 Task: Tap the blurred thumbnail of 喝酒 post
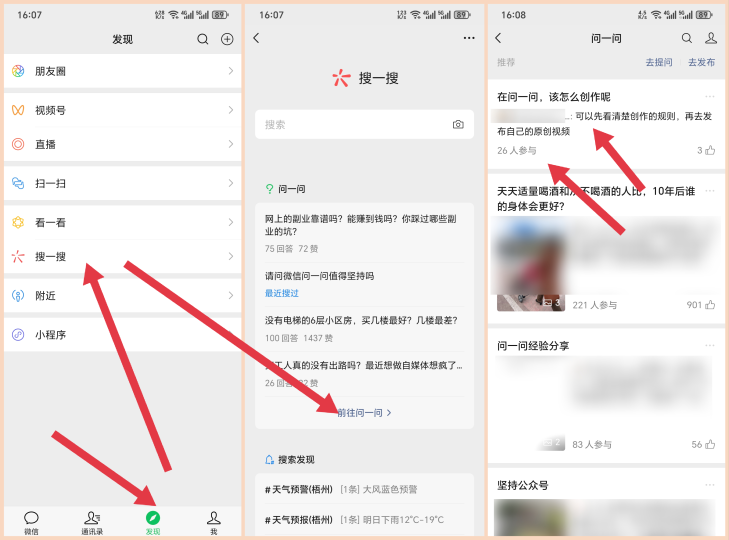click(530, 264)
